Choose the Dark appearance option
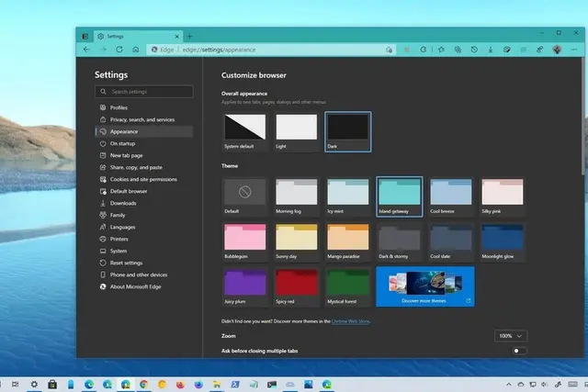 (348, 131)
